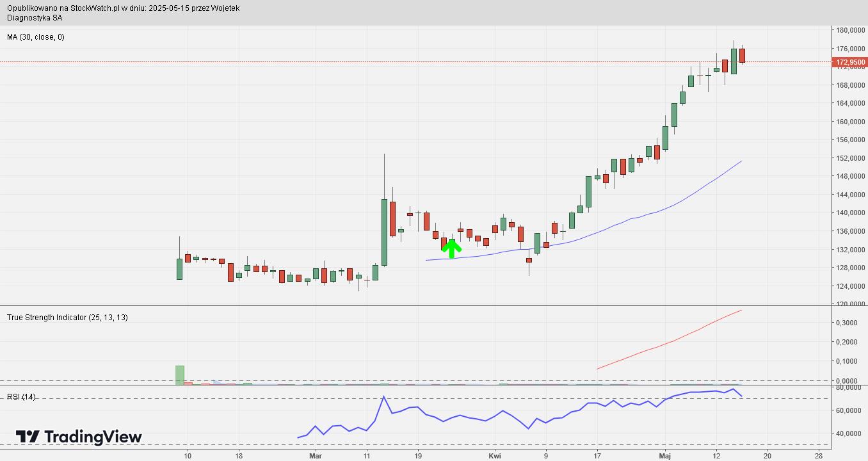Click the tall green candle with longest upper wick
This screenshot has width=868, height=461.
coord(384,232)
